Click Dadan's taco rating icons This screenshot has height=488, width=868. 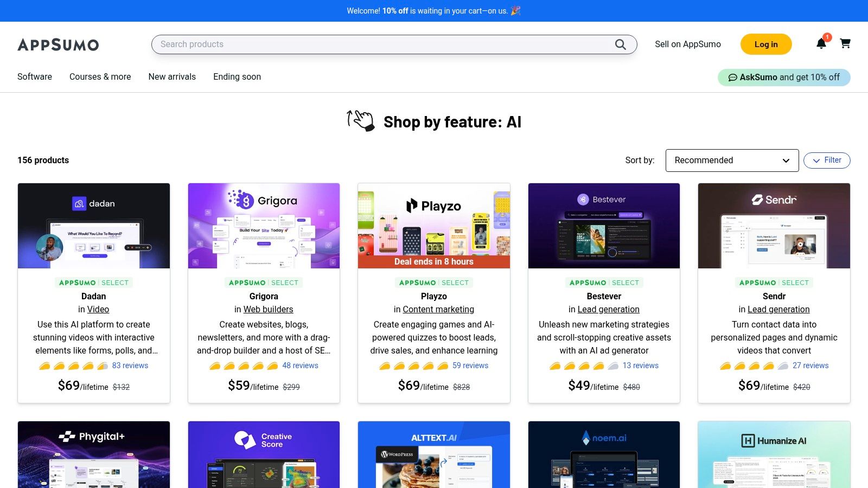tap(74, 366)
